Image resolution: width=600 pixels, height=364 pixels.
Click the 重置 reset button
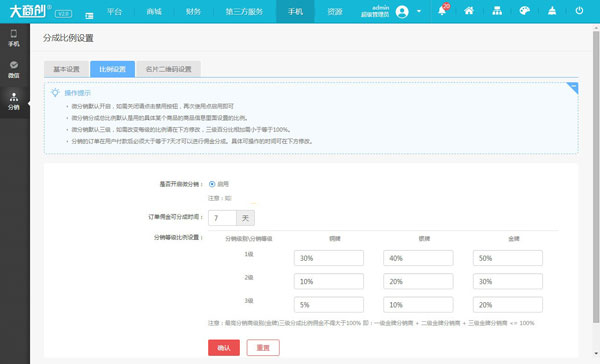pos(263,348)
